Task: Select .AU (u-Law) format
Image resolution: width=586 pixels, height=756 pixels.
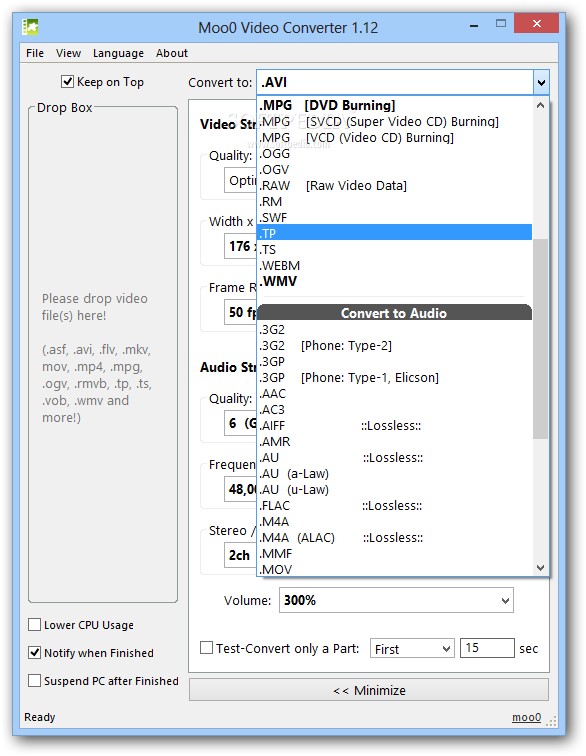Action: click(395, 489)
